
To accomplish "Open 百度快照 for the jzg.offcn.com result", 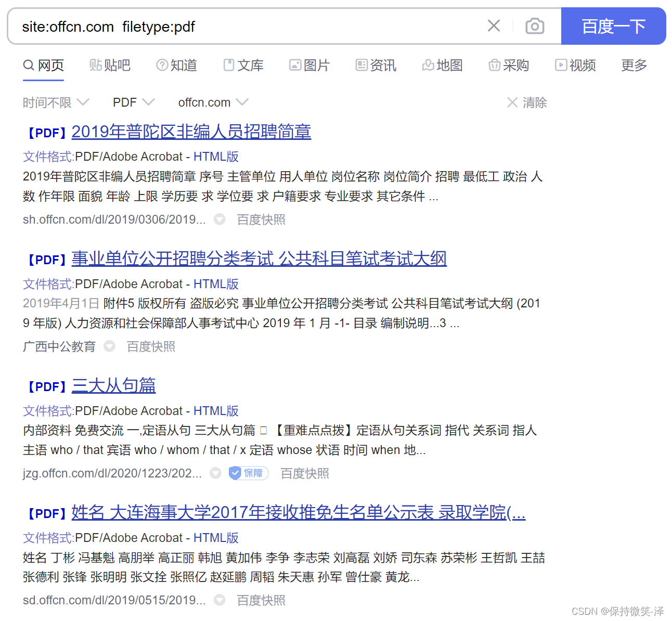I will (x=305, y=473).
